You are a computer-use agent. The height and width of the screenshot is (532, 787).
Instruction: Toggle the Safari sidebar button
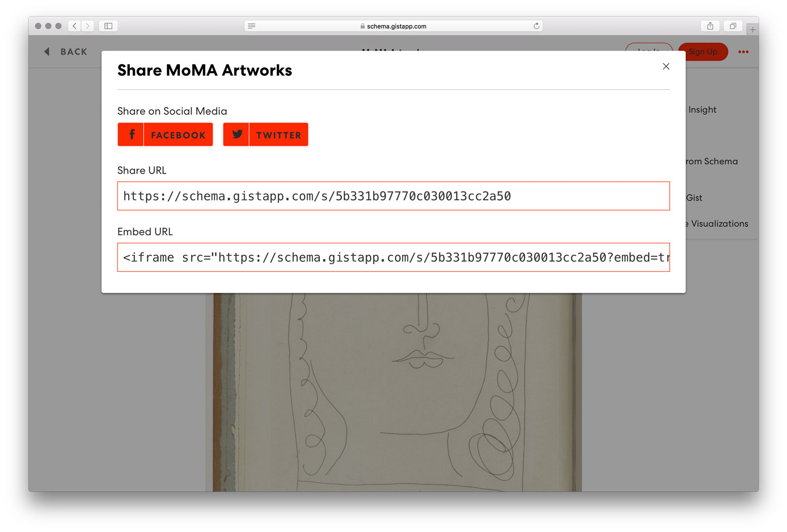pyautogui.click(x=109, y=26)
